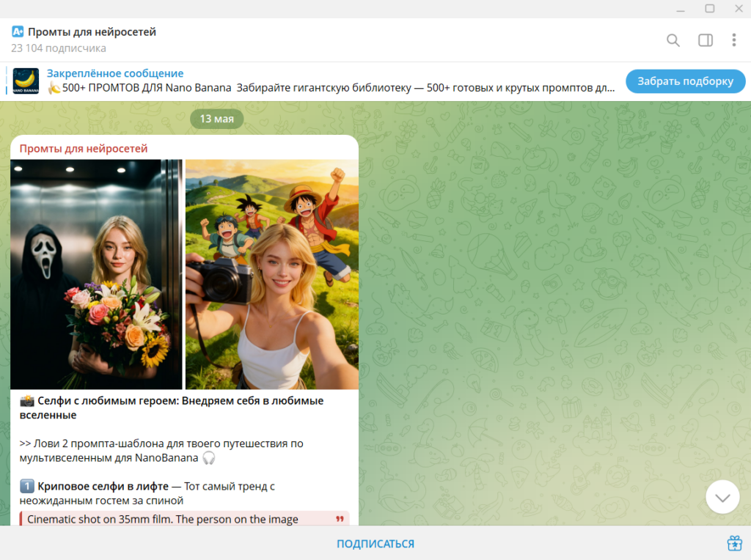Click the channel title Промты для нейросетей in header
The image size is (751, 560).
[92, 32]
